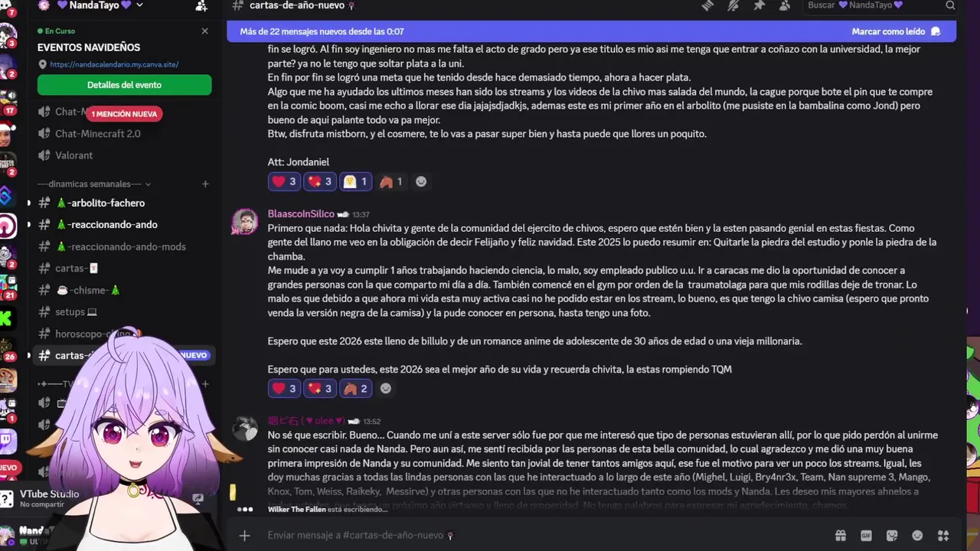
Task: Expand the arbolito-fachero channel threads
Action: (29, 203)
